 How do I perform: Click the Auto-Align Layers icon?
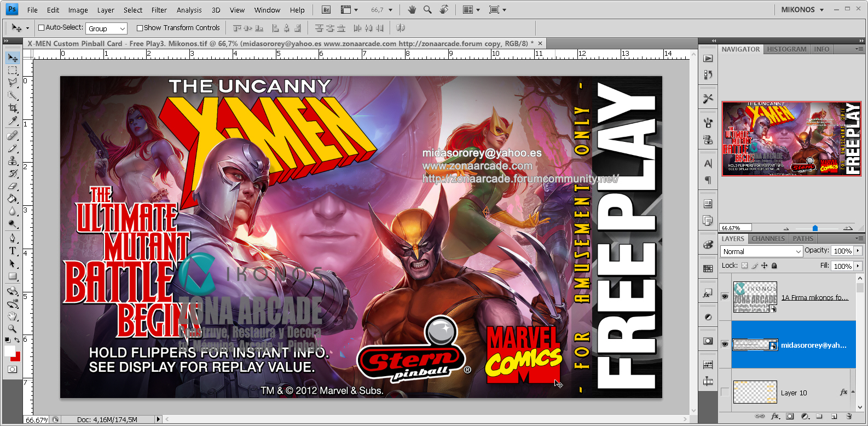(401, 28)
